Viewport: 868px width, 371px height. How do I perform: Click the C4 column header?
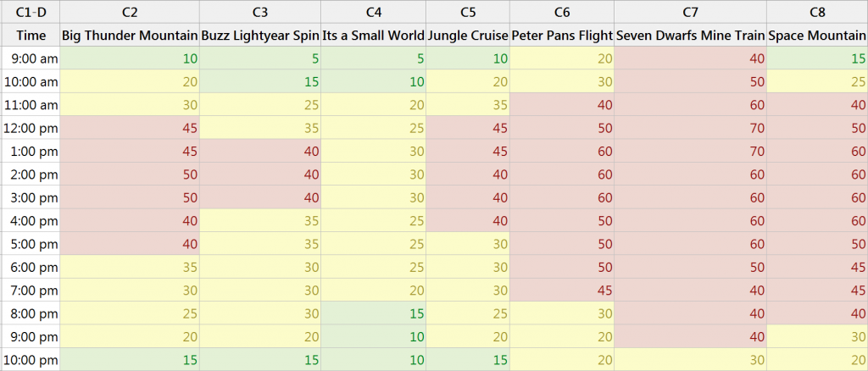[x=373, y=12]
